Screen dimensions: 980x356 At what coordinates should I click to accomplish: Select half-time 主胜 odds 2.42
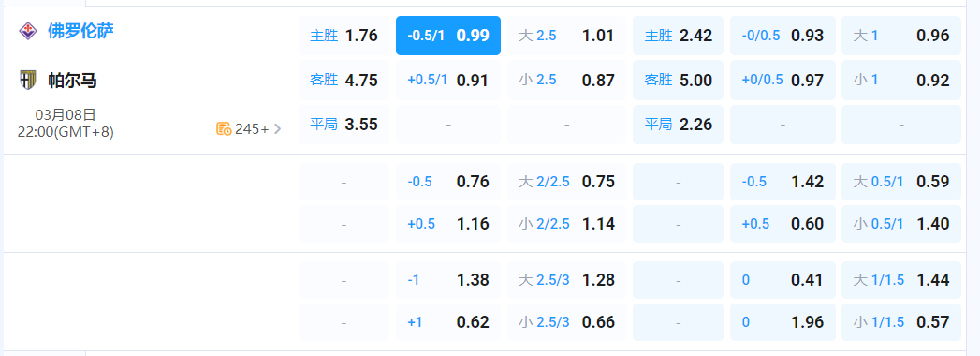pos(678,36)
